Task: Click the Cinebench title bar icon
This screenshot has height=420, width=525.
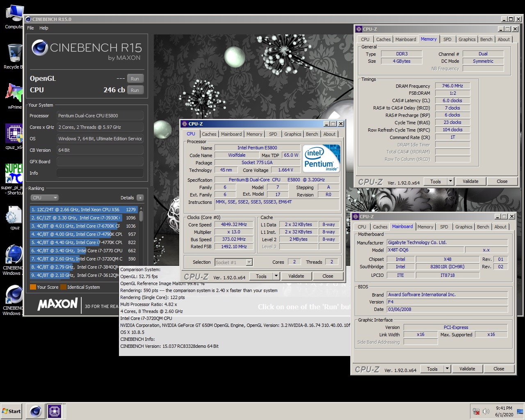Action: coord(28,19)
